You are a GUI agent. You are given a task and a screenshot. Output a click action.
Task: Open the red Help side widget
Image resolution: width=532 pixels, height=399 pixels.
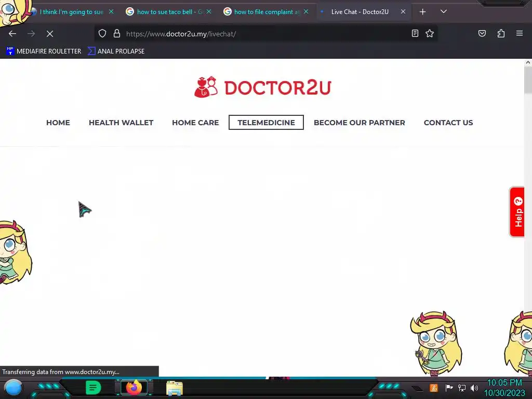click(x=517, y=212)
